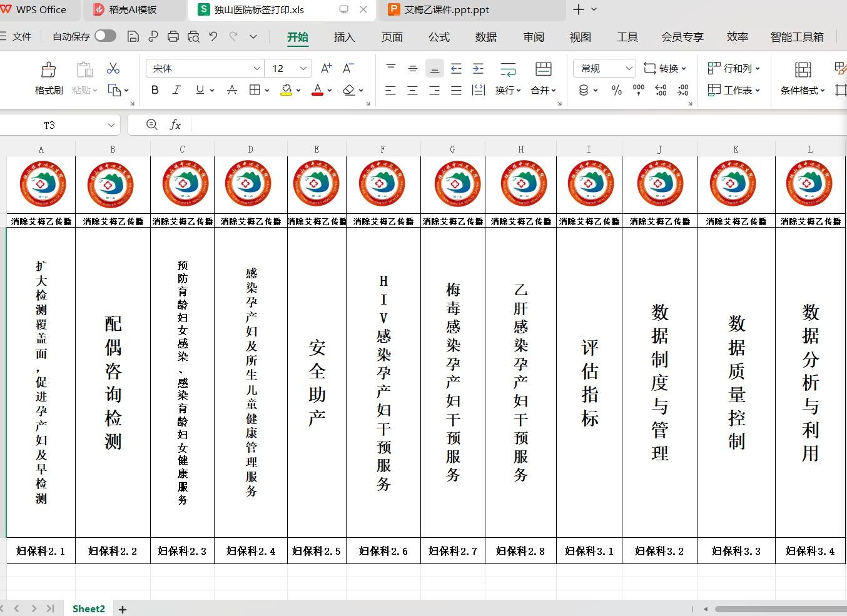
Task: Click the zoom magnifier icon near formula bar
Action: pos(151,124)
